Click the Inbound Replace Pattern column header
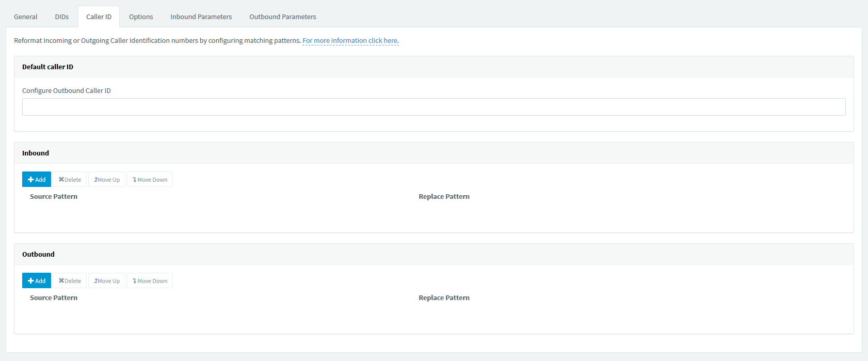This screenshot has height=361, width=868. click(444, 196)
